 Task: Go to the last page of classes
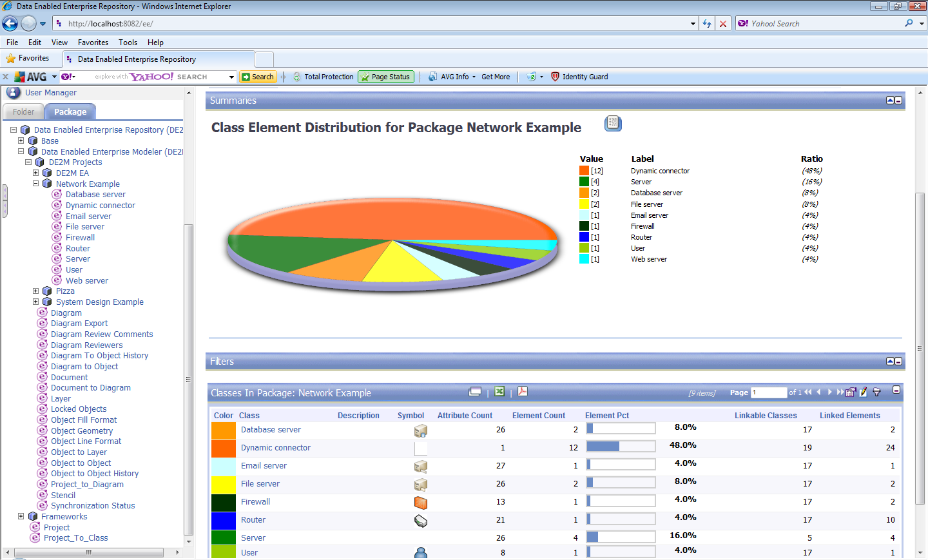click(x=840, y=392)
